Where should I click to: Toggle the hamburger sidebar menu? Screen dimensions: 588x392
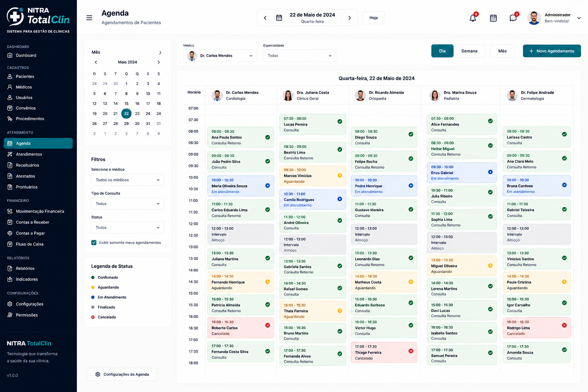89,18
